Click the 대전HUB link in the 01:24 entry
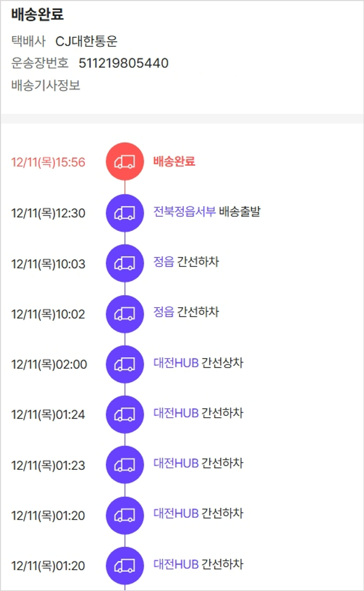 176,413
